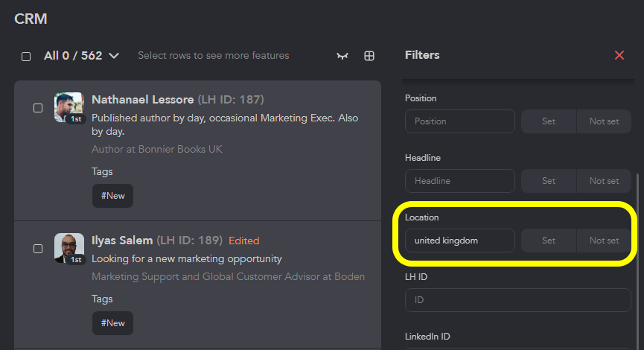Open Nathanael Lessore's profile photo
The width and height of the screenshot is (644, 350).
(69, 107)
